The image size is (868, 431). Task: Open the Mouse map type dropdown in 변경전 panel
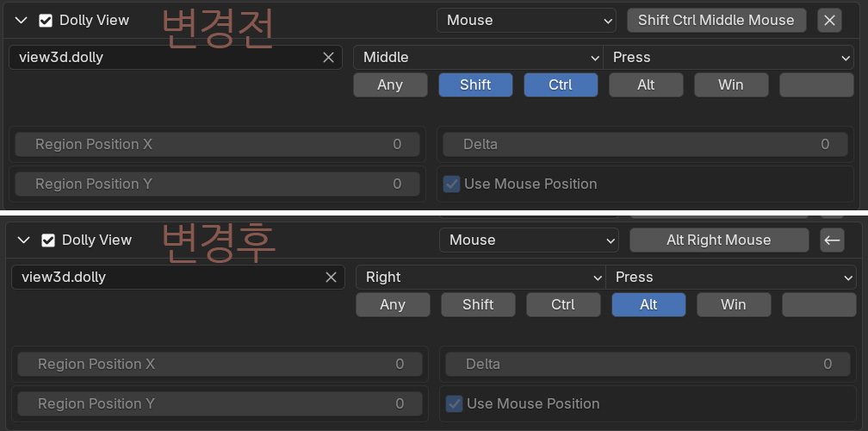click(x=526, y=21)
